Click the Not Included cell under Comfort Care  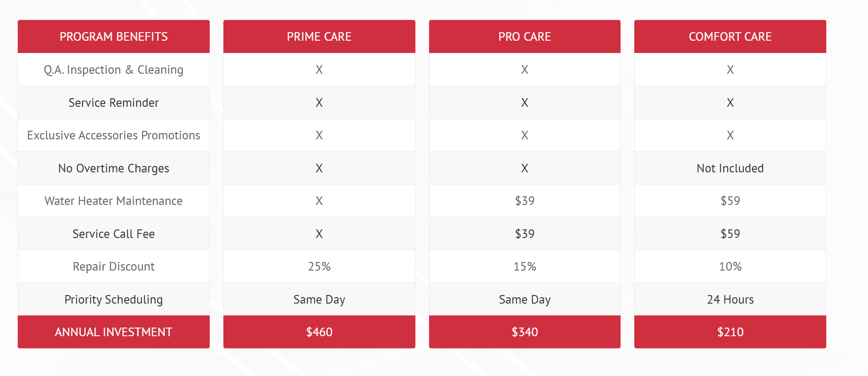pyautogui.click(x=730, y=168)
